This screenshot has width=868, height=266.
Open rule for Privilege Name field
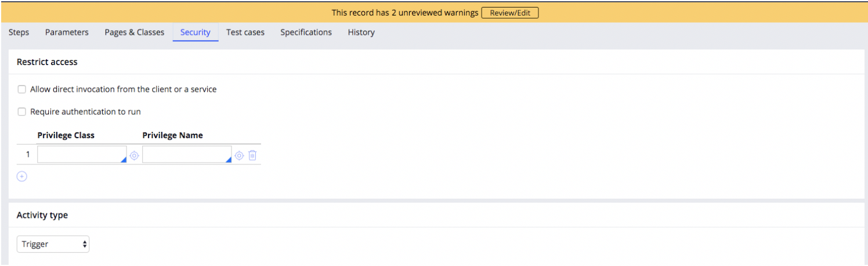239,156
